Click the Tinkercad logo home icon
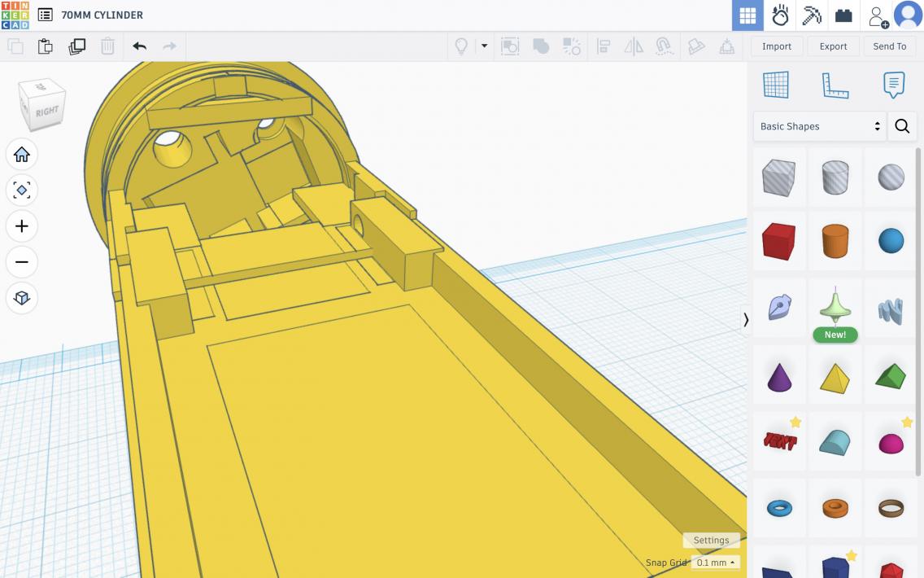 (x=15, y=15)
